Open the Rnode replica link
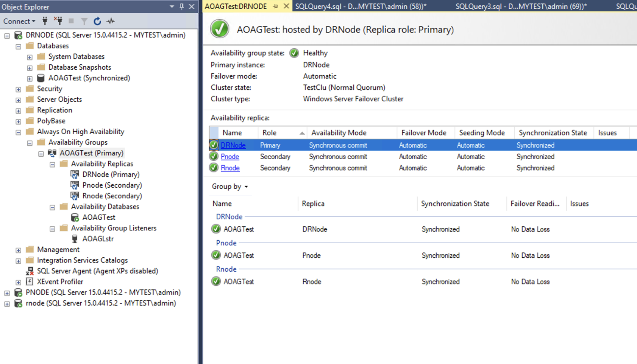Image resolution: width=637 pixels, height=364 pixels. [230, 168]
